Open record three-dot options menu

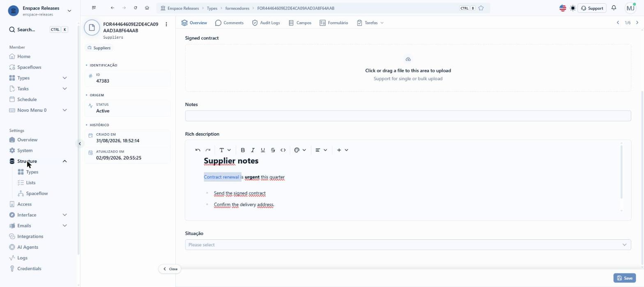pos(166,24)
